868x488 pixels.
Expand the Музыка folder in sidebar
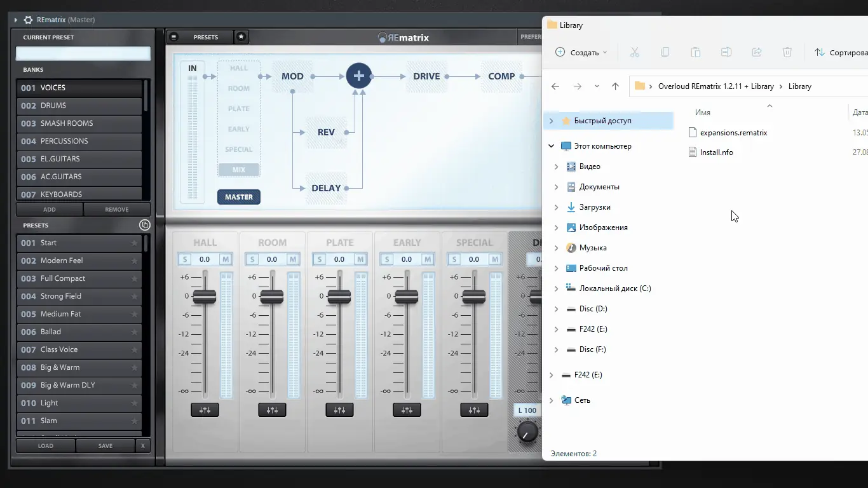pyautogui.click(x=557, y=247)
